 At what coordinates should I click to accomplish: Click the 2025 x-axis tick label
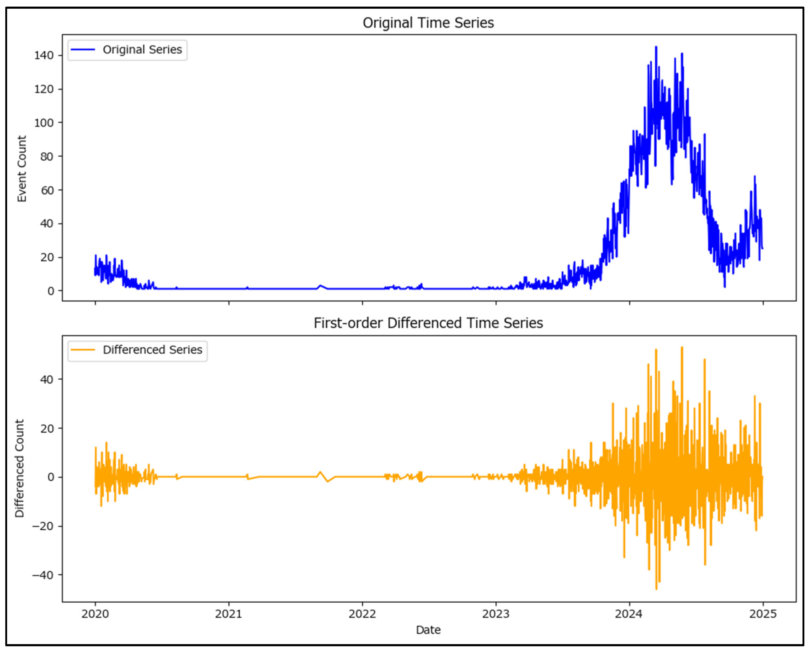pos(763,614)
